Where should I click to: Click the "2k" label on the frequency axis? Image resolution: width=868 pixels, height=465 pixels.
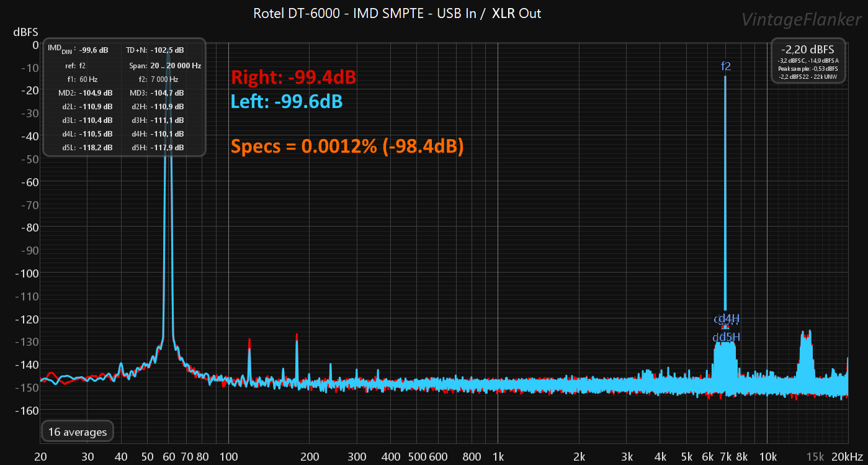(x=579, y=457)
